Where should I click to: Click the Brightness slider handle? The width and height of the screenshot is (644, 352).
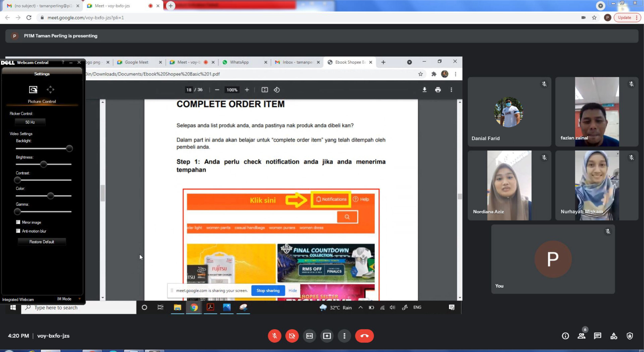[x=44, y=164]
